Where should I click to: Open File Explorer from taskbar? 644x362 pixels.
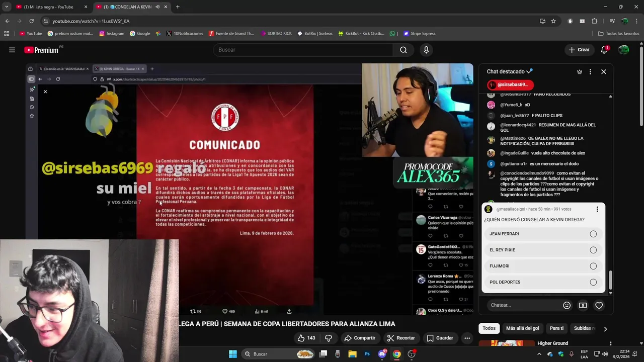click(353, 354)
